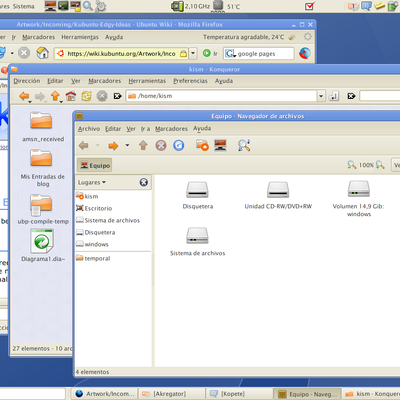Switch to [Kopete] taskbar entry
The width and height of the screenshot is (400, 400).
239,394
